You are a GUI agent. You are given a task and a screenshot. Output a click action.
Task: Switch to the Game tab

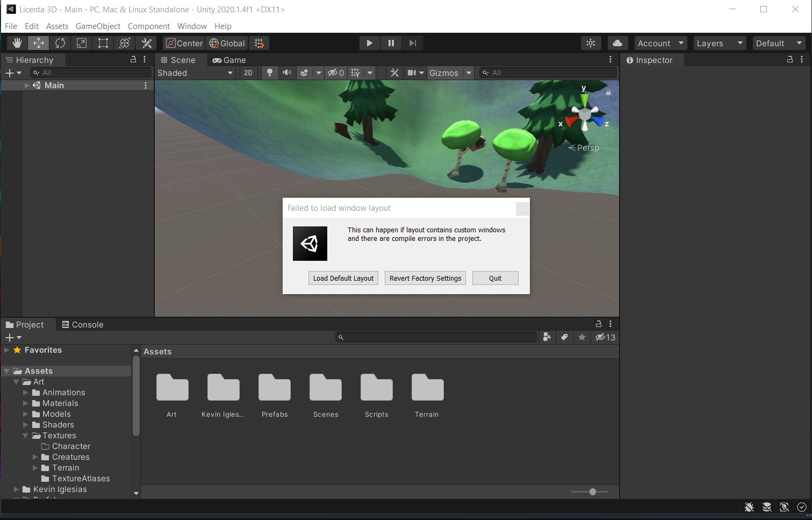click(229, 60)
